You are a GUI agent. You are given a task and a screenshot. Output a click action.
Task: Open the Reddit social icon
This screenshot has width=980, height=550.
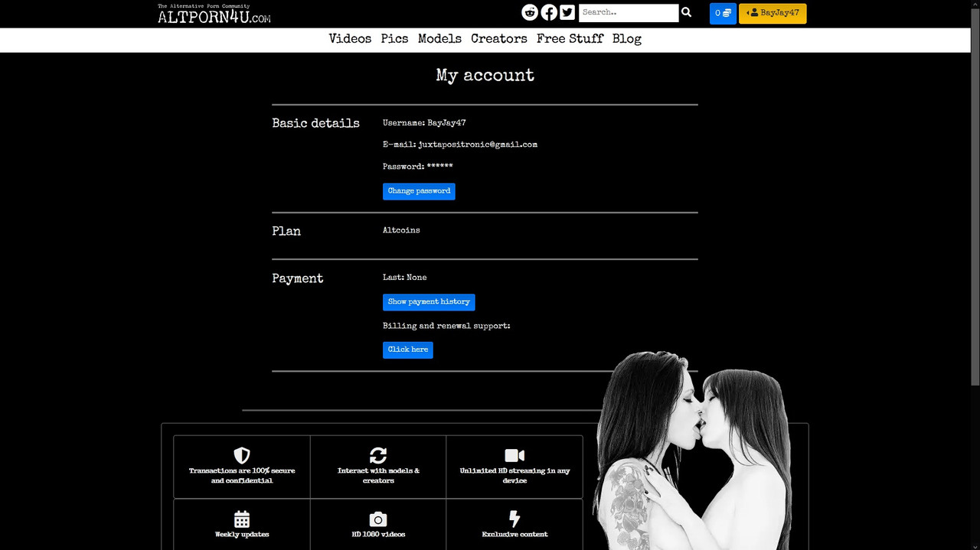coord(530,12)
